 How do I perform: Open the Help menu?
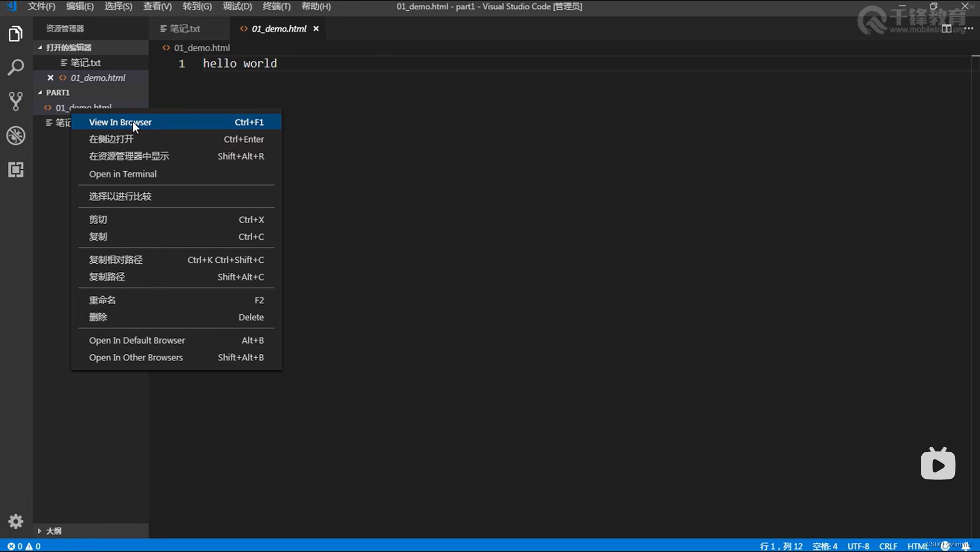316,7
